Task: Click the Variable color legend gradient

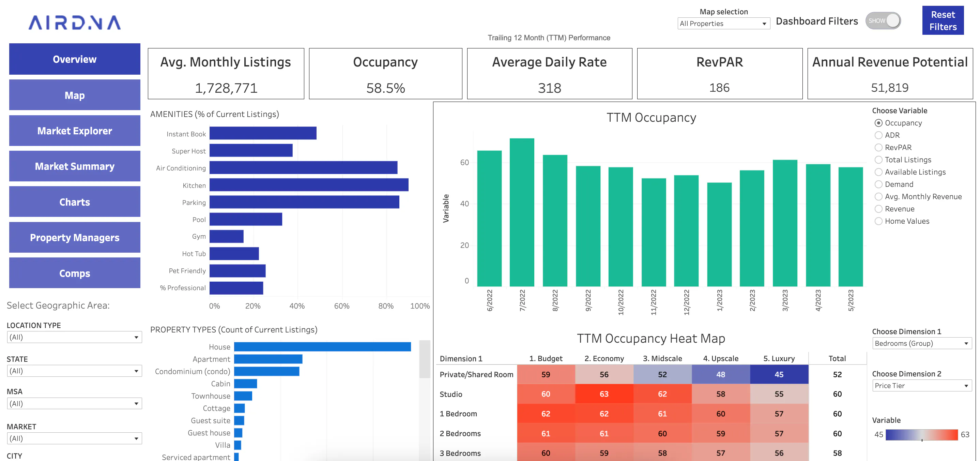Action: pos(921,435)
